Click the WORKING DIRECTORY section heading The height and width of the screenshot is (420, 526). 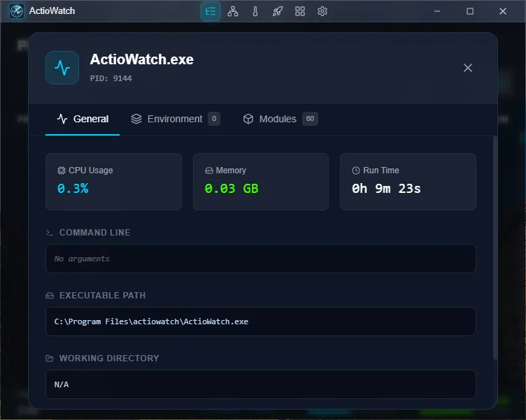[109, 359]
